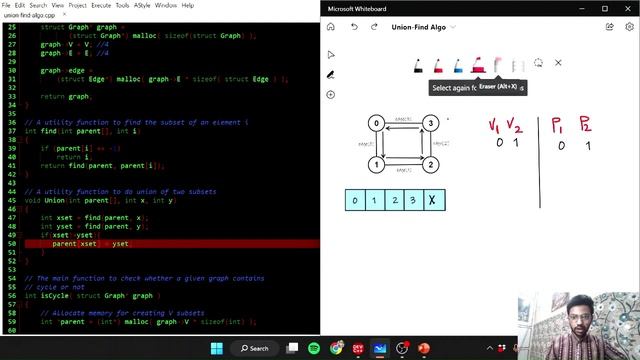
Task: Open Windows Start menu
Action: tap(217, 348)
